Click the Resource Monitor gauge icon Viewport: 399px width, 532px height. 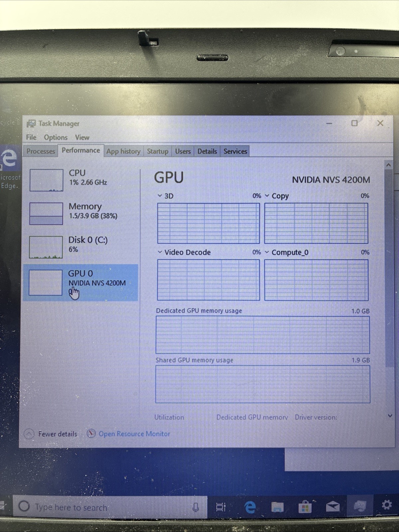[x=91, y=434]
